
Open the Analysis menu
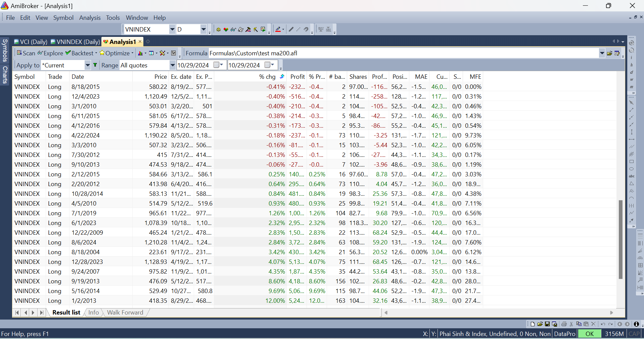[90, 18]
